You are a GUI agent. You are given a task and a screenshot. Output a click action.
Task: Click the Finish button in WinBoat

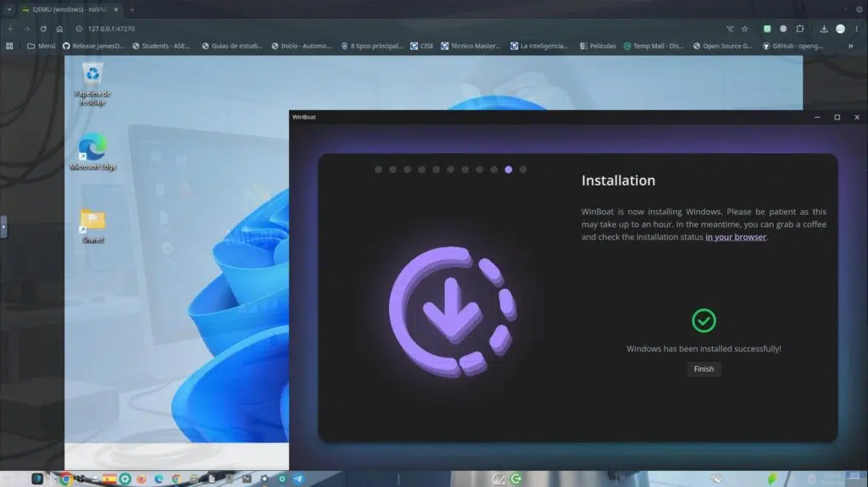pos(704,368)
